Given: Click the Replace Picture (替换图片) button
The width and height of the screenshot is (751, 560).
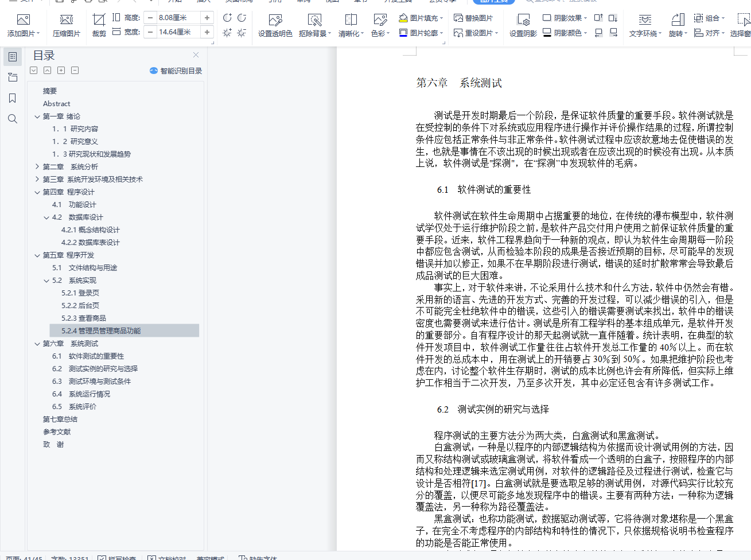Looking at the screenshot, I should 473,18.
